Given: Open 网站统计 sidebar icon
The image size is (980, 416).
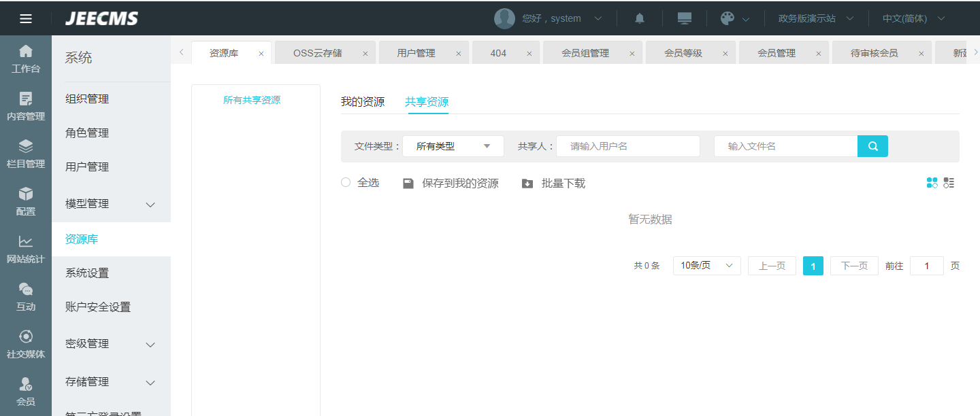Looking at the screenshot, I should [26, 249].
